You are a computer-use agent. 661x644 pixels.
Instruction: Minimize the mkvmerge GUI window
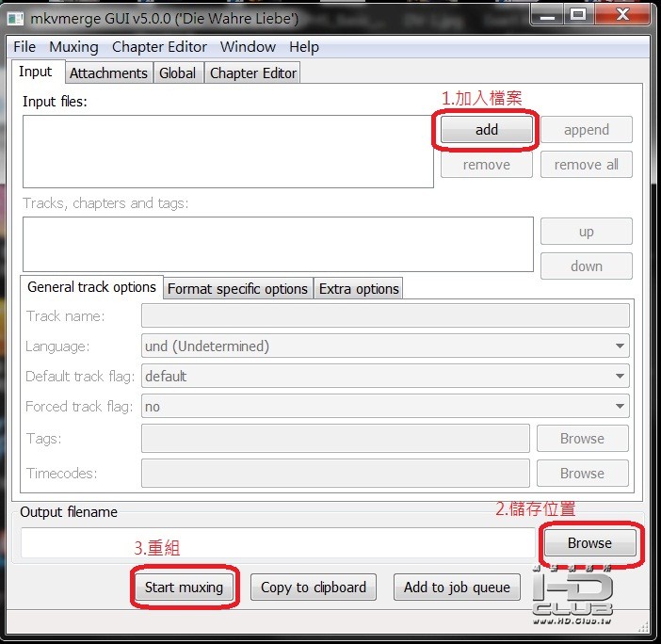(547, 16)
